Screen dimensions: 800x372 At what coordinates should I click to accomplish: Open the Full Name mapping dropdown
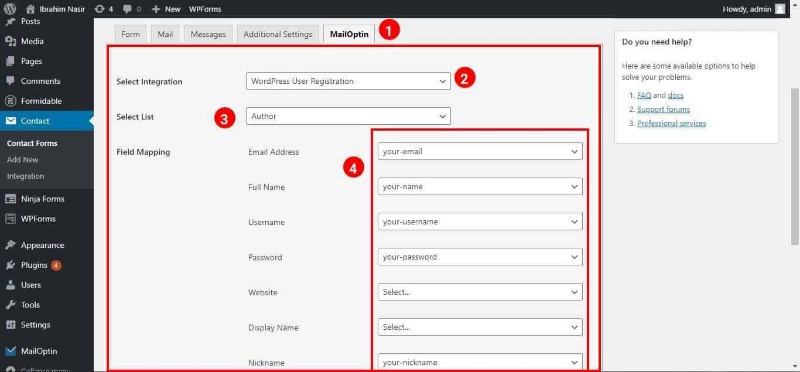(480, 187)
